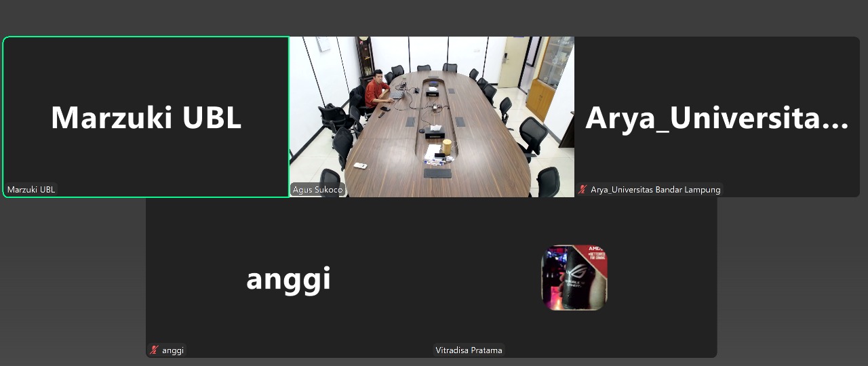Select the Agus Sukoco name label

coord(317,190)
